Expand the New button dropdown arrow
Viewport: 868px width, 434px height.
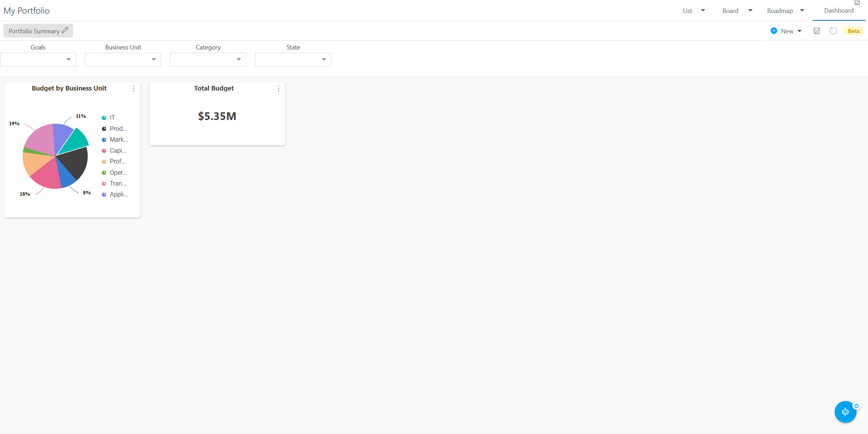(800, 31)
